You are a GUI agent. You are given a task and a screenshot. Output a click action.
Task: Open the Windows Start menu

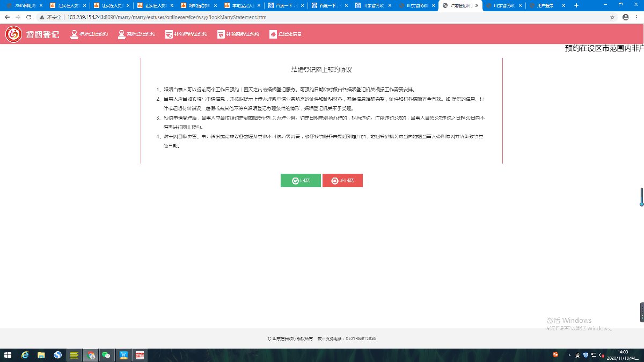point(8,355)
